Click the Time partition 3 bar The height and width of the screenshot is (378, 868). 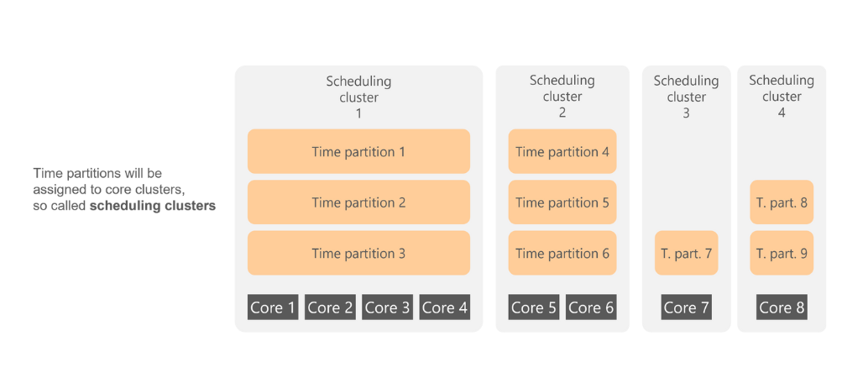(358, 254)
